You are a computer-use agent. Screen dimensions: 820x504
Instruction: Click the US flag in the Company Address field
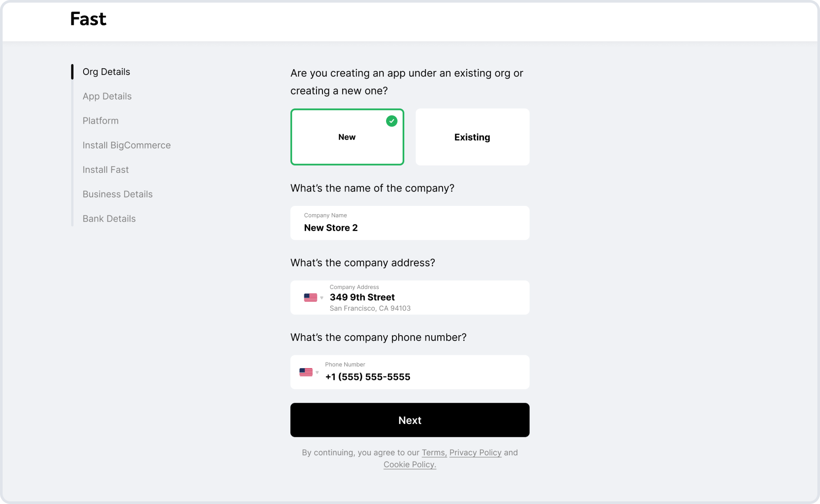pyautogui.click(x=310, y=298)
